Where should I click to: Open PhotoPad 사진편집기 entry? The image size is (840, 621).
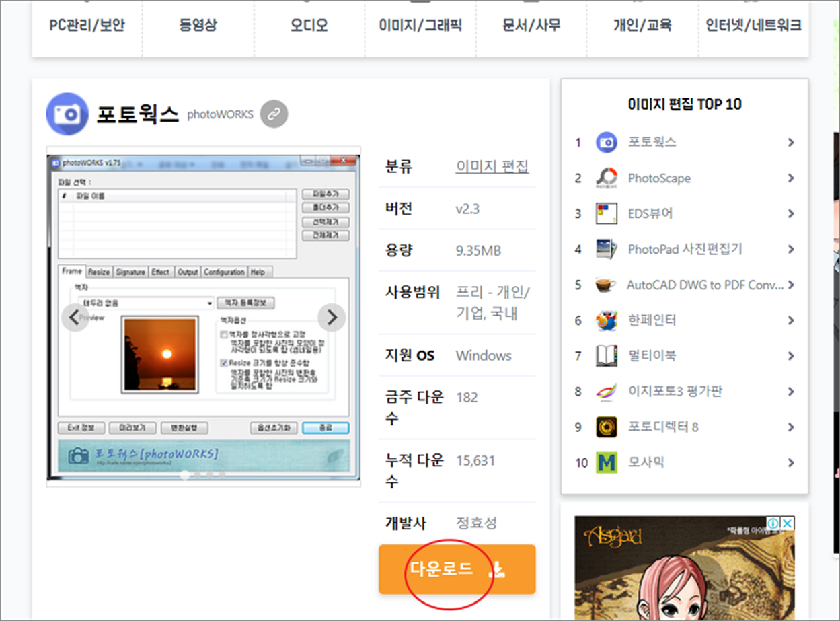click(685, 250)
